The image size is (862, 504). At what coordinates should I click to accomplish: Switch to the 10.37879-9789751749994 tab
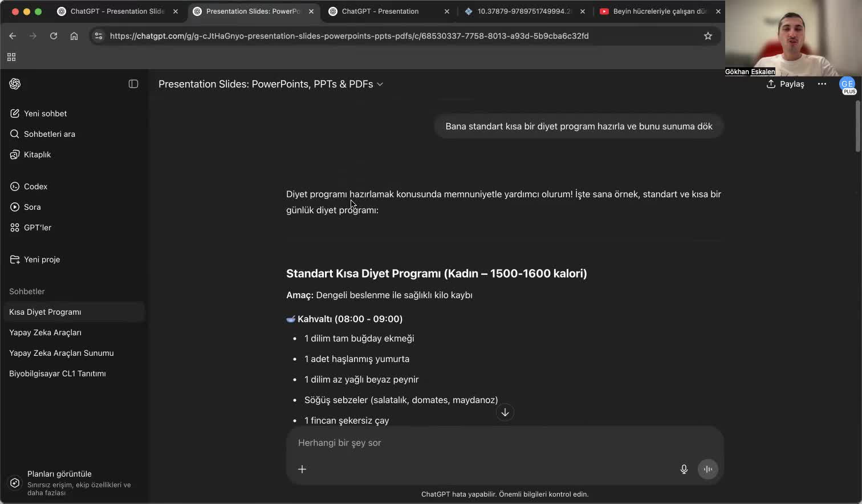point(524,11)
